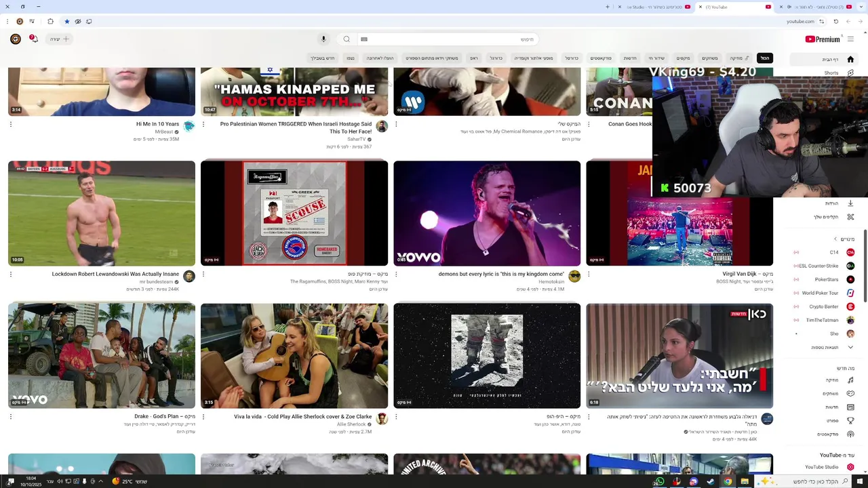Open Allie Sherlock channel link

tap(351, 424)
